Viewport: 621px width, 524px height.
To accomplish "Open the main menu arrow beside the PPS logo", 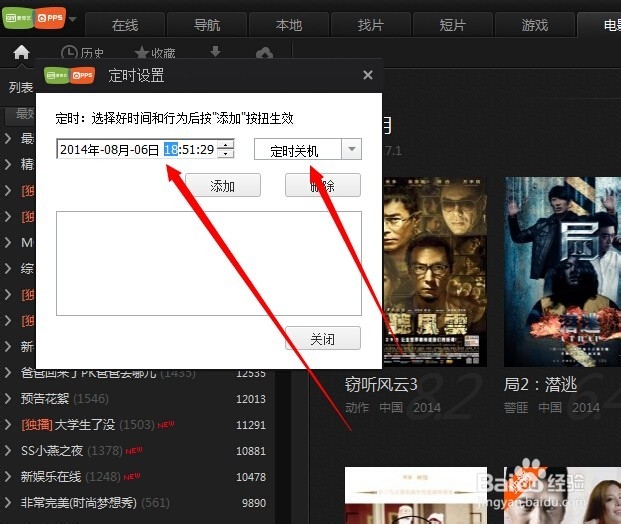I will (x=72, y=19).
